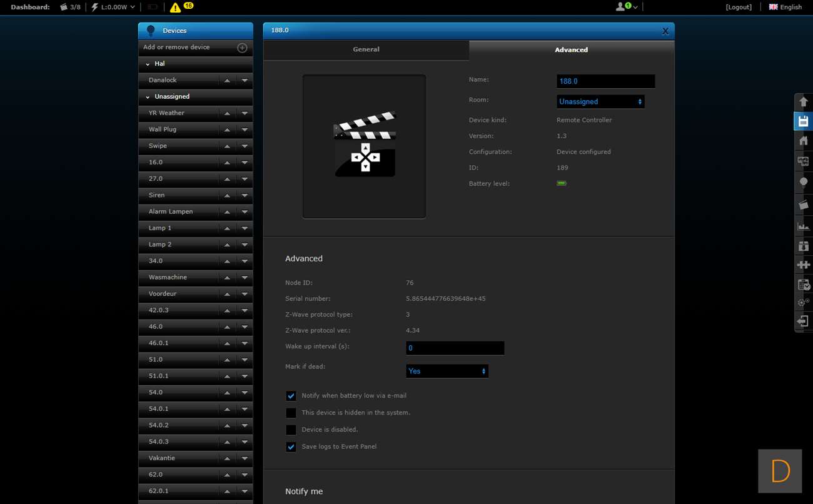
Task: Click the save floppy disk icon
Action: click(x=804, y=121)
